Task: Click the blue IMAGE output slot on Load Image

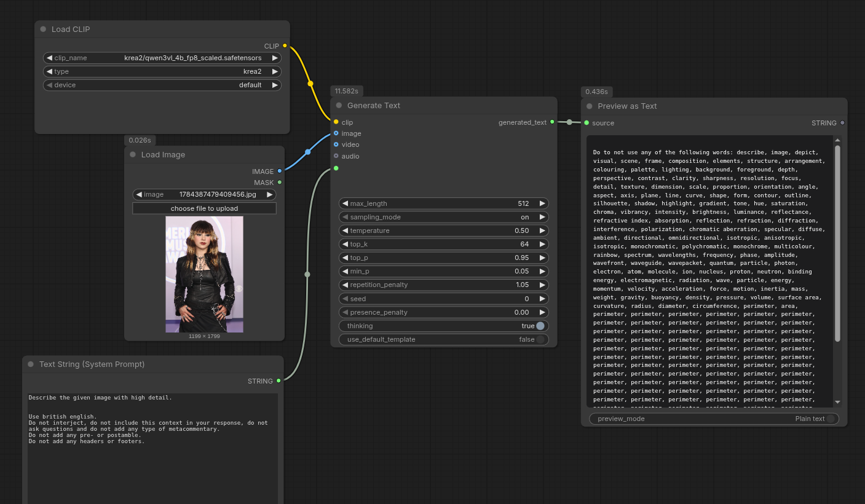Action: pyautogui.click(x=280, y=171)
